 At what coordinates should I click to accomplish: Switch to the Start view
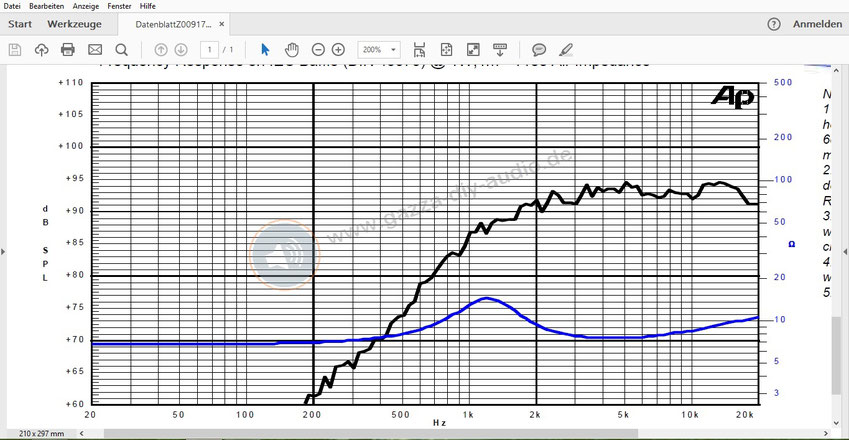[20, 24]
